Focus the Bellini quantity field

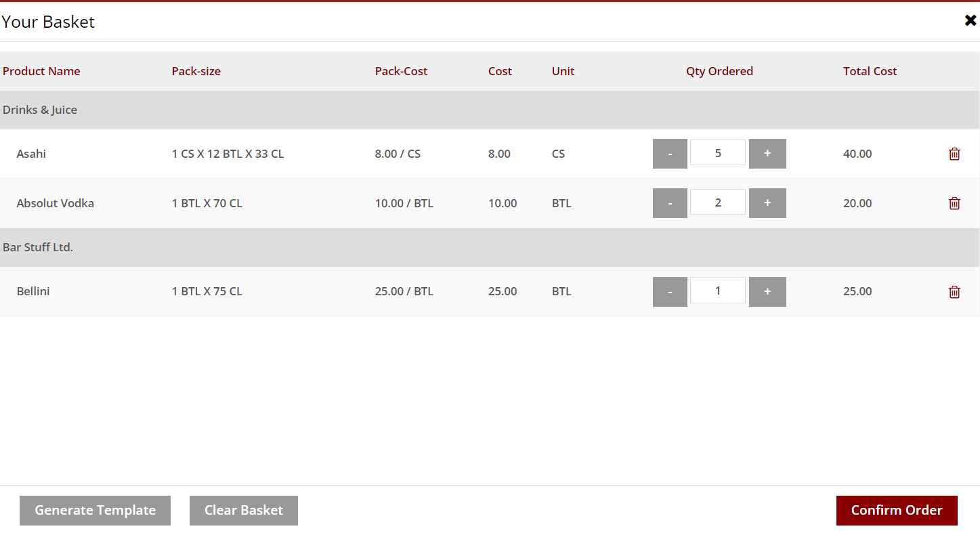[x=717, y=291]
